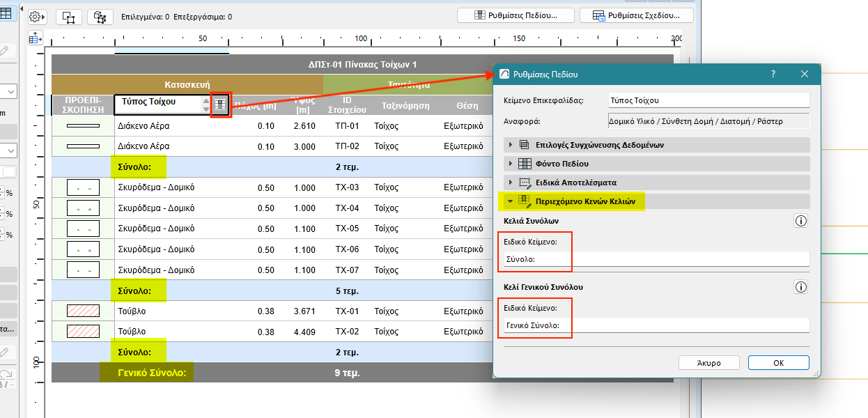Click the down arrow in the Τύπος Τοίχου header cell
The height and width of the screenshot is (418, 868).
click(x=205, y=109)
